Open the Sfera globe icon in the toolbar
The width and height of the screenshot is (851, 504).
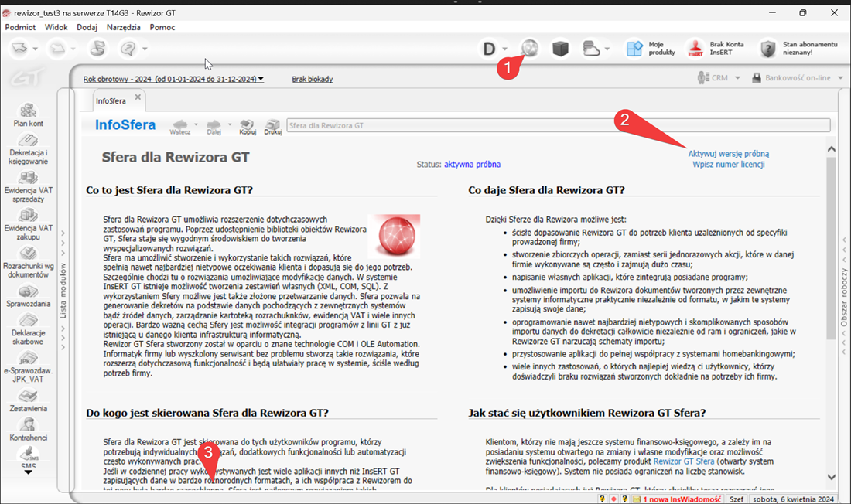[530, 48]
